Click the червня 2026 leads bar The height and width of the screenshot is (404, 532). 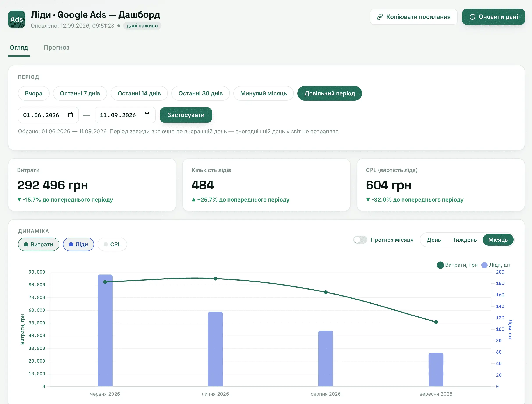pos(105,331)
